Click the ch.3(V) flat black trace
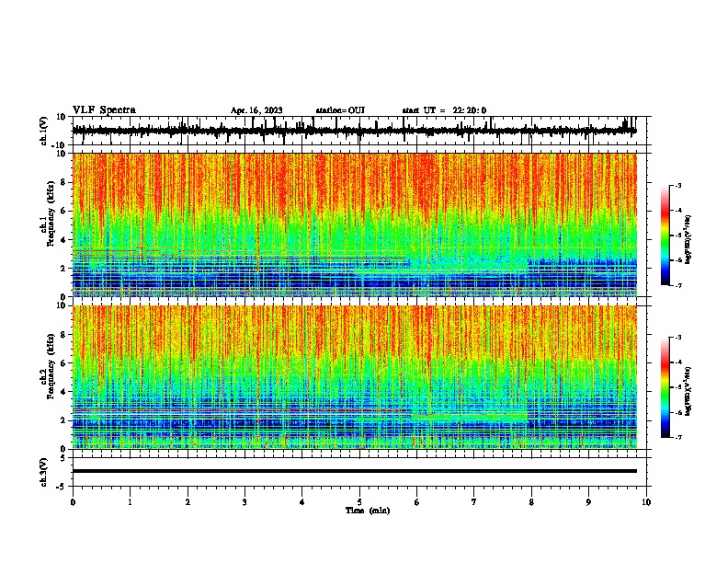728x563 pixels. (x=354, y=471)
